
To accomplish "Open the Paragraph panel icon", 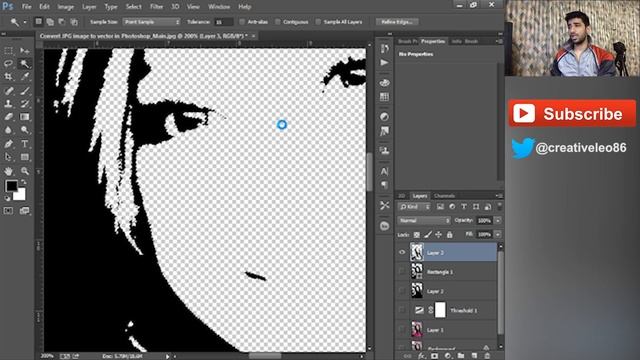I will pyautogui.click(x=384, y=185).
